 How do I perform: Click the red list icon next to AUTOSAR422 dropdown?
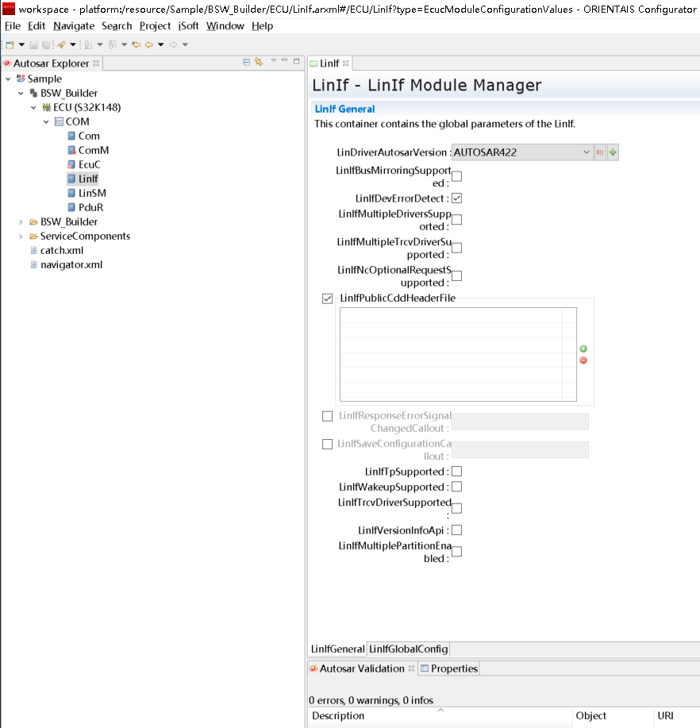(600, 152)
